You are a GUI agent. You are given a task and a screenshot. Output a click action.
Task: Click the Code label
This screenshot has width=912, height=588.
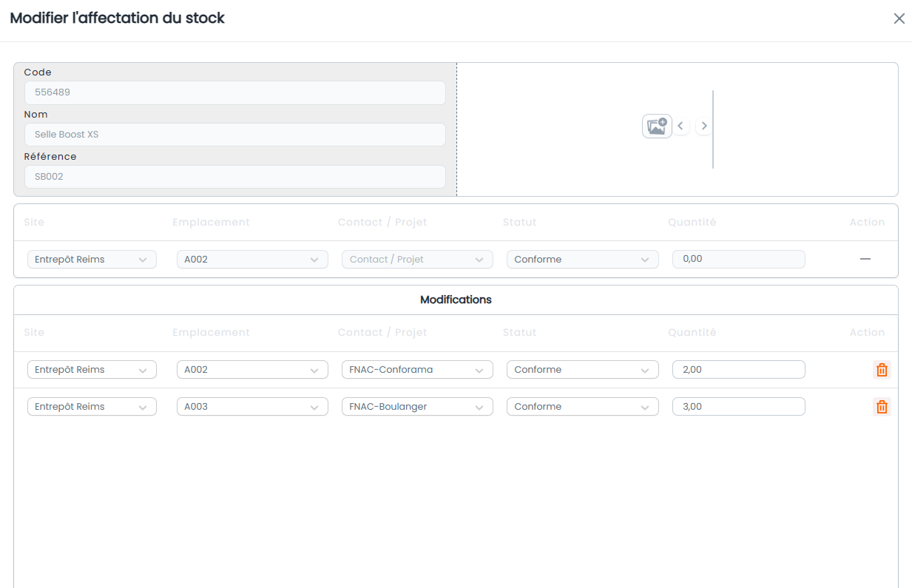point(38,72)
